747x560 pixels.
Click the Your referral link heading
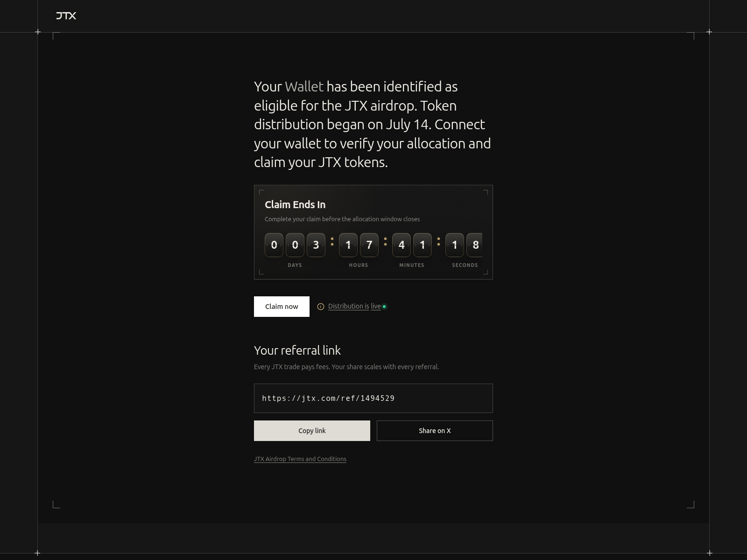297,350
